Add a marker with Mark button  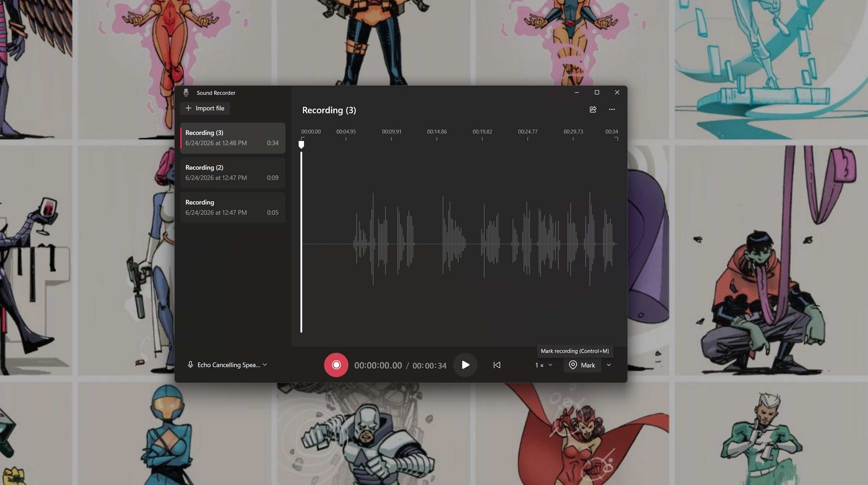(582, 365)
